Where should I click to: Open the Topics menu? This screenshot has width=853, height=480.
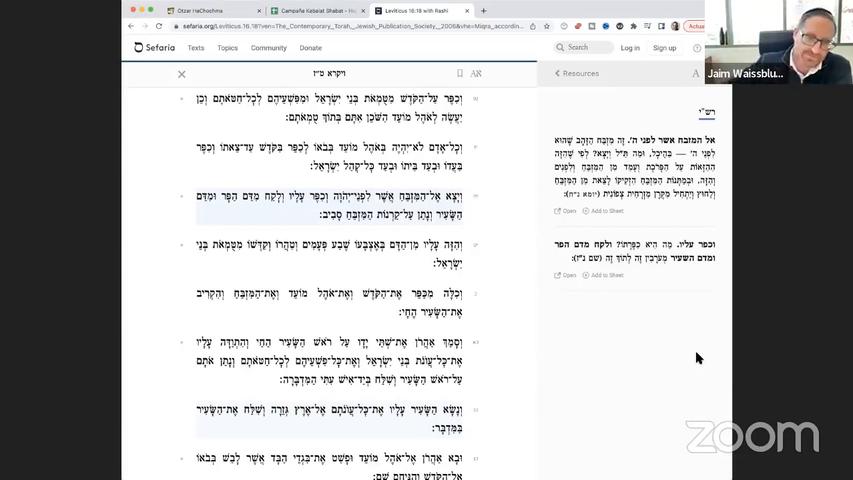click(227, 48)
